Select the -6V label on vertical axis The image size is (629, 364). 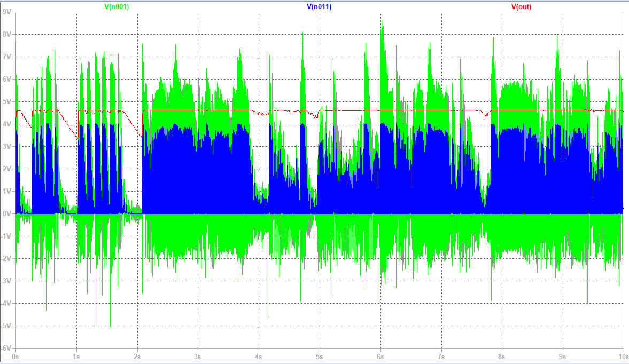6,347
